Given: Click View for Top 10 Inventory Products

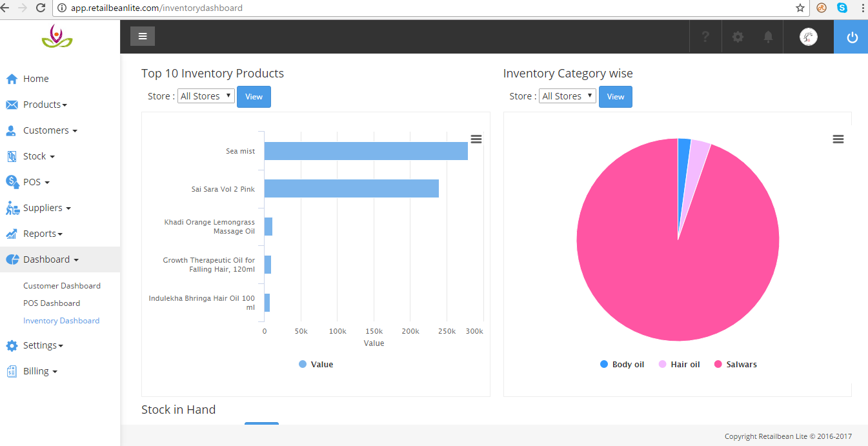Looking at the screenshot, I should [254, 96].
